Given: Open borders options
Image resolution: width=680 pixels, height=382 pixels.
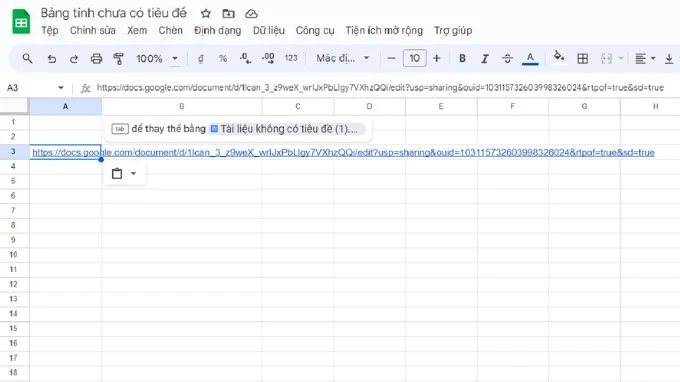Looking at the screenshot, I should [582, 59].
